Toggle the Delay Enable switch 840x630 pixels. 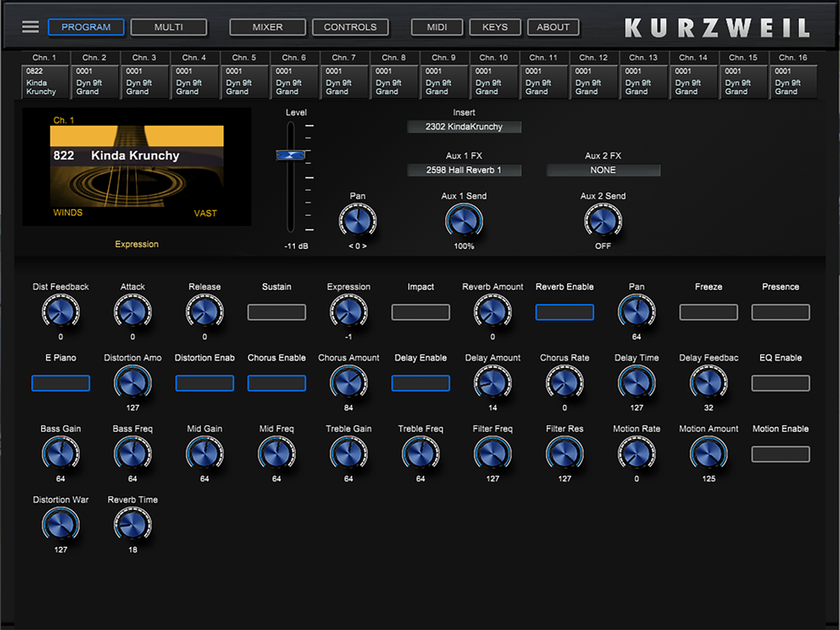420,383
